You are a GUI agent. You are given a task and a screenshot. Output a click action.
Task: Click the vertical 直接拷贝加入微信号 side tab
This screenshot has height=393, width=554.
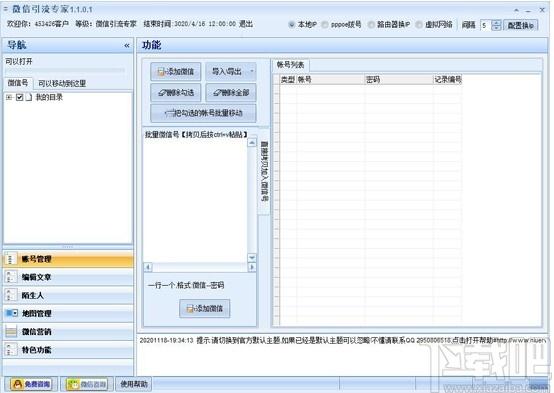pyautogui.click(x=264, y=171)
